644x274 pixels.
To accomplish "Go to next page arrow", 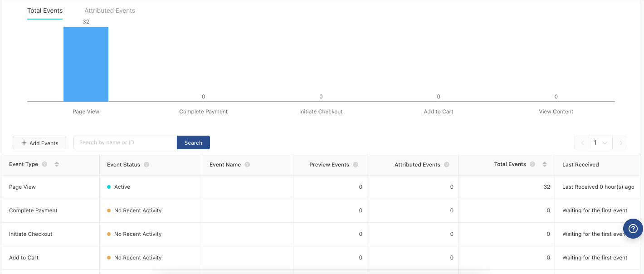I will pyautogui.click(x=620, y=142).
